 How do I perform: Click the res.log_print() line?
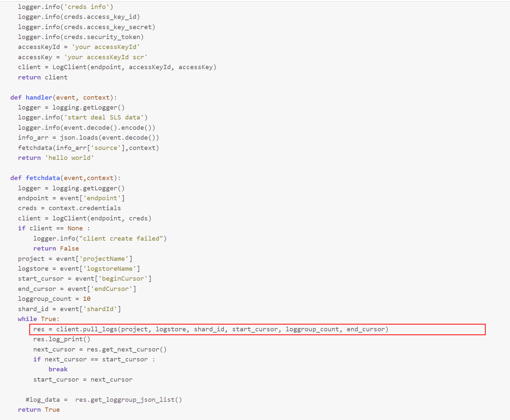tap(62, 339)
